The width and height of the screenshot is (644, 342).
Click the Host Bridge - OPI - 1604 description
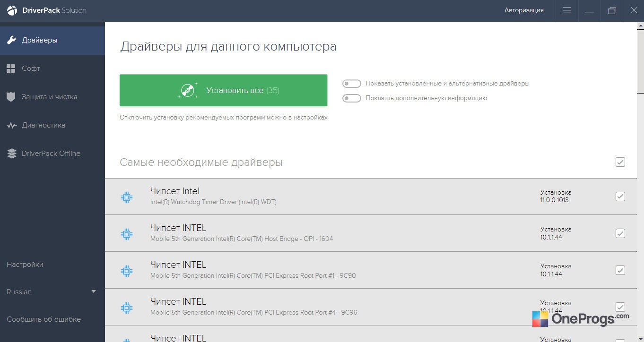(x=242, y=239)
